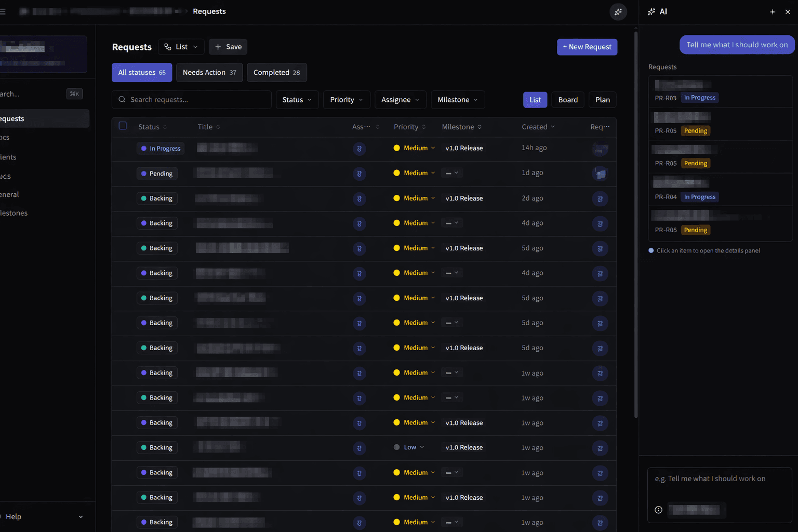The image size is (798, 532).
Task: Click the AI sparkle icon in header
Action: 618,12
